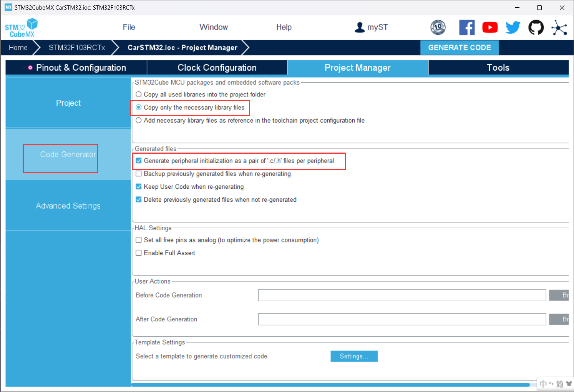Select the Project Manager tab
This screenshot has height=392, width=574.
(x=358, y=68)
